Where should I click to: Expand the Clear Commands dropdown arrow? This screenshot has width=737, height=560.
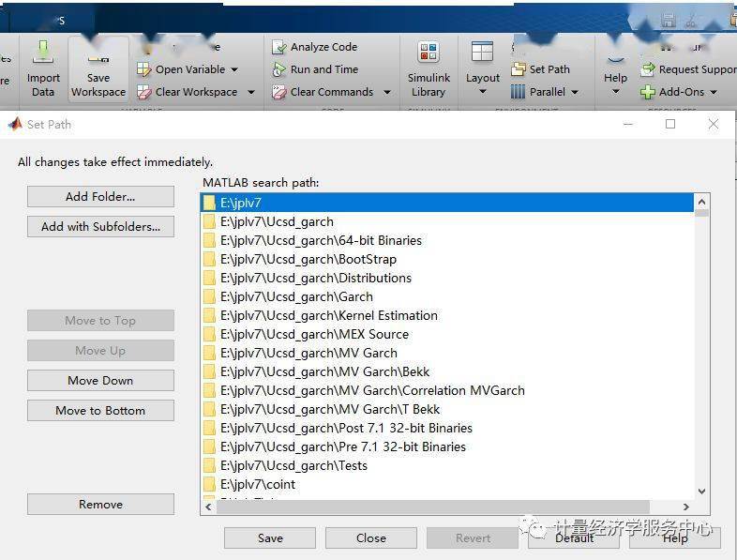point(387,92)
